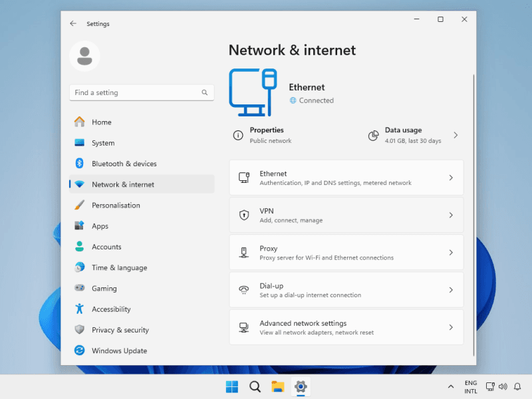The image size is (532, 399).
Task: Click the Accessibility figure icon
Action: [x=79, y=309]
